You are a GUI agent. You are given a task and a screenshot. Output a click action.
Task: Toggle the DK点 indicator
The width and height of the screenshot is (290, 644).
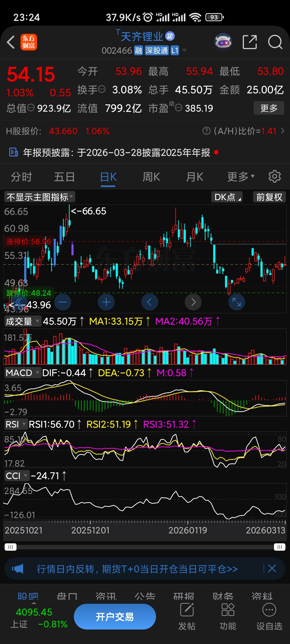[227, 197]
